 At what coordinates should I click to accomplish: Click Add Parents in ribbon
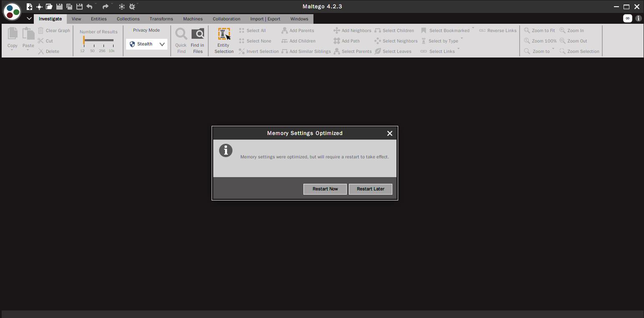(298, 30)
